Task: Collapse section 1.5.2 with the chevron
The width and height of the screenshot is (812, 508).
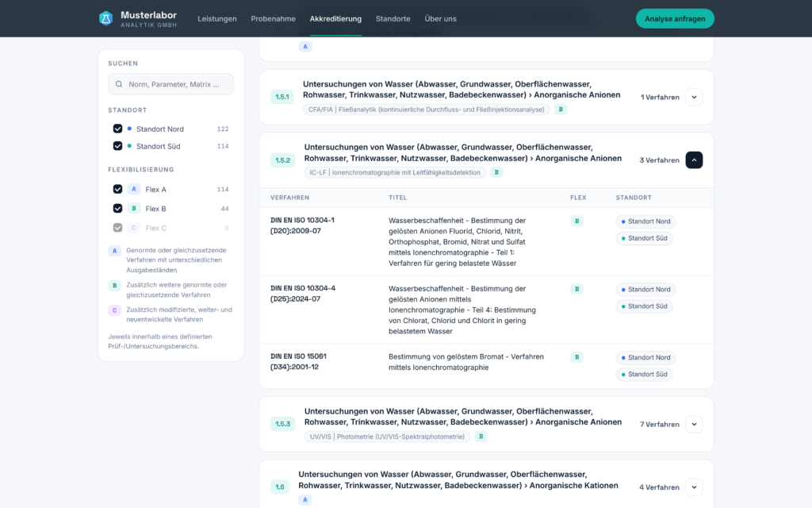Action: 694,160
